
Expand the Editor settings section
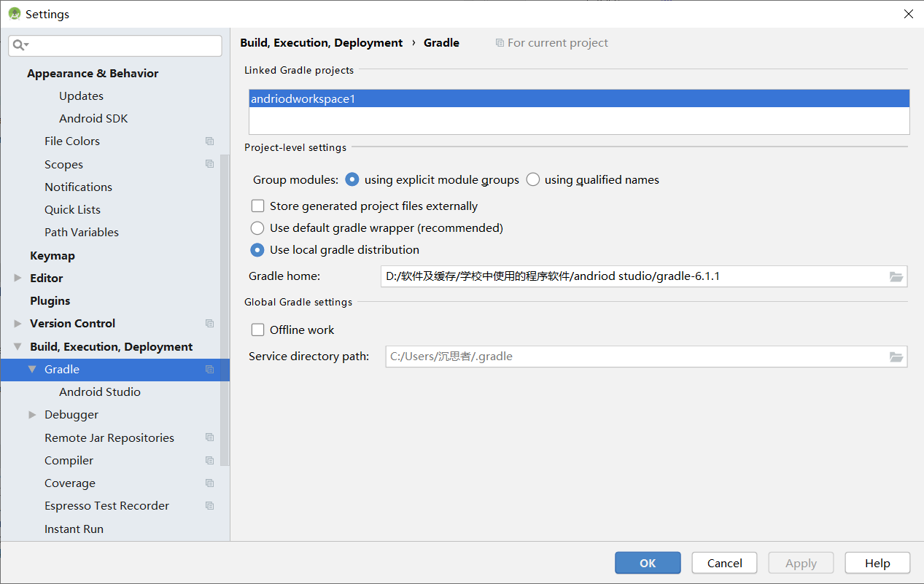point(18,279)
